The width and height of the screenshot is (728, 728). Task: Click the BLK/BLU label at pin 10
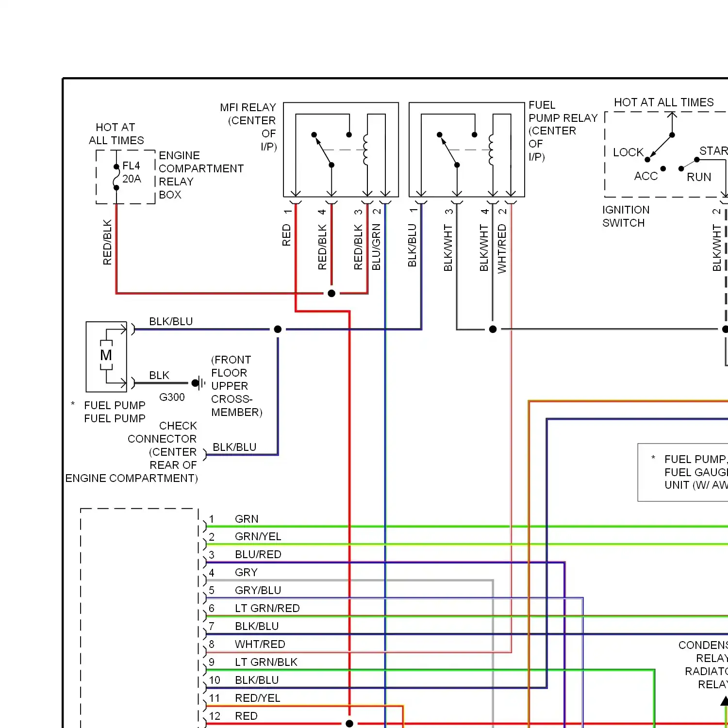click(257, 680)
